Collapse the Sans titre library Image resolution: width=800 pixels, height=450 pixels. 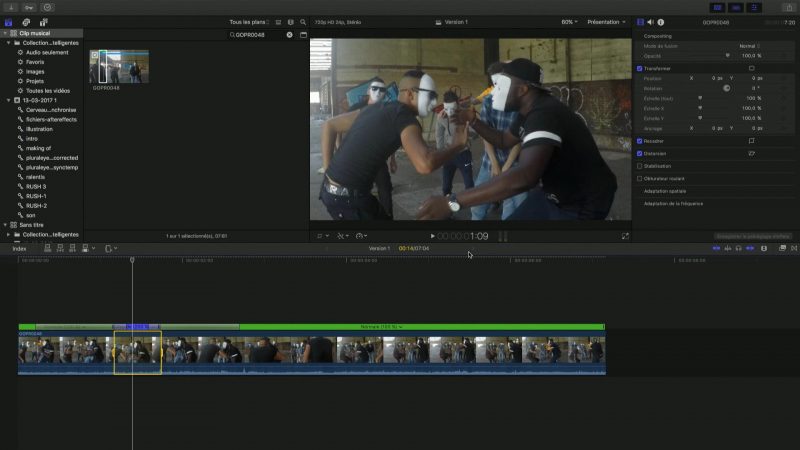(x=6, y=225)
